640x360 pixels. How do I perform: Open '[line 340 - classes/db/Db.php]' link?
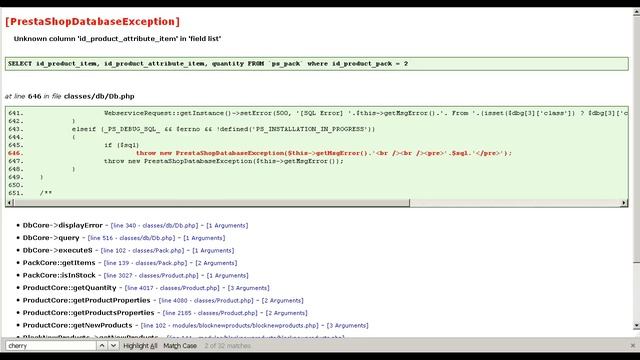coord(154,225)
